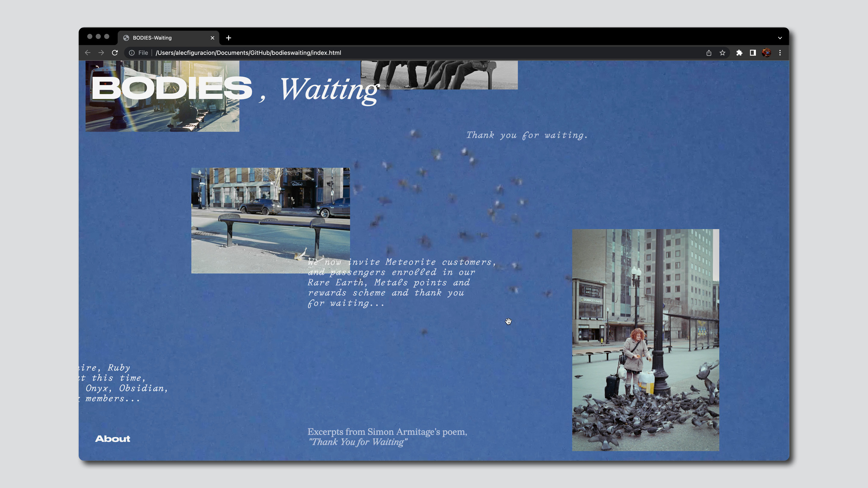The image size is (868, 488).
Task: Open a new tab with plus button
Action: [x=228, y=38]
